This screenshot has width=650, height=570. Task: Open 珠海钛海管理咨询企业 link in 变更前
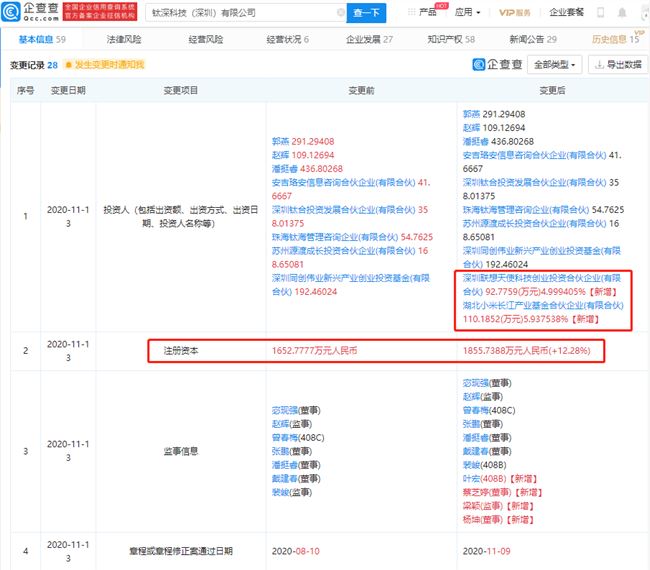(x=335, y=238)
